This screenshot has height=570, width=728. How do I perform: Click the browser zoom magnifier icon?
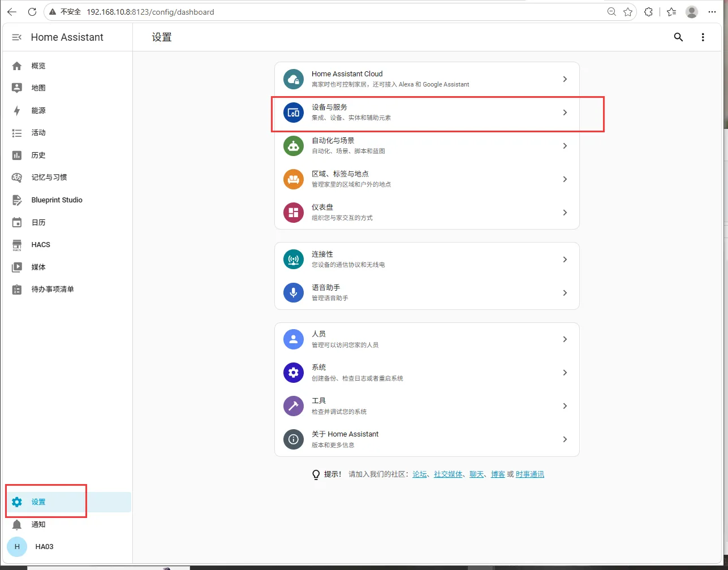click(611, 12)
